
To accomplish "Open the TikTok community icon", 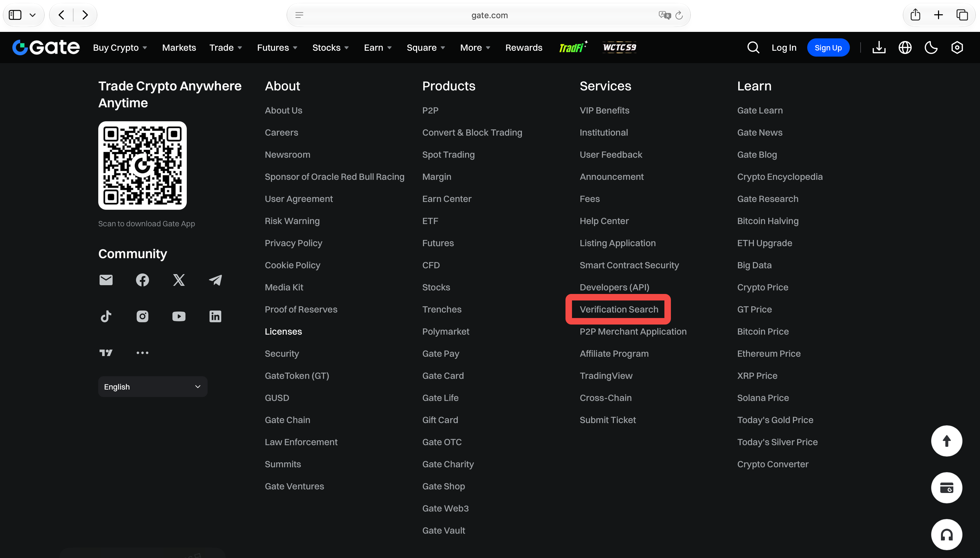I will [x=106, y=317].
